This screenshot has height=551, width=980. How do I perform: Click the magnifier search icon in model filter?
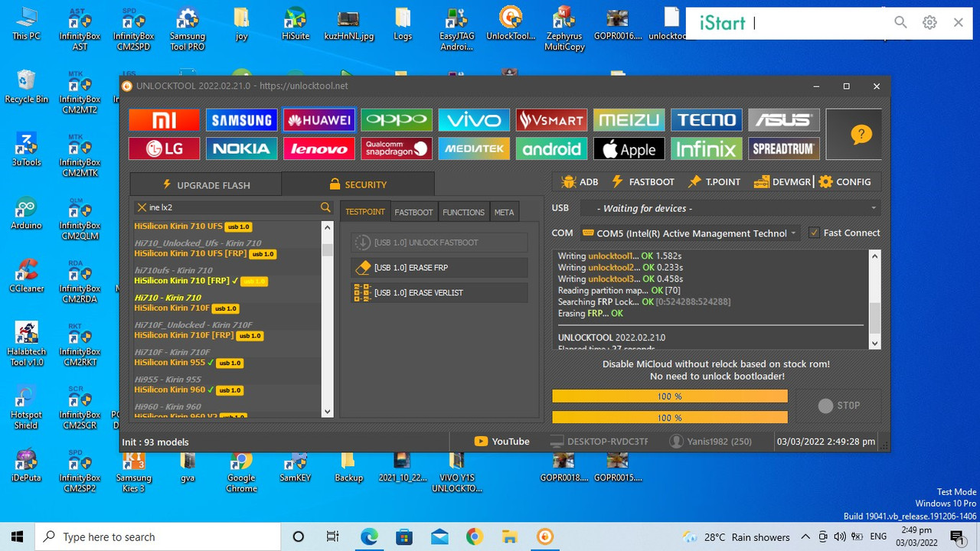coord(325,207)
